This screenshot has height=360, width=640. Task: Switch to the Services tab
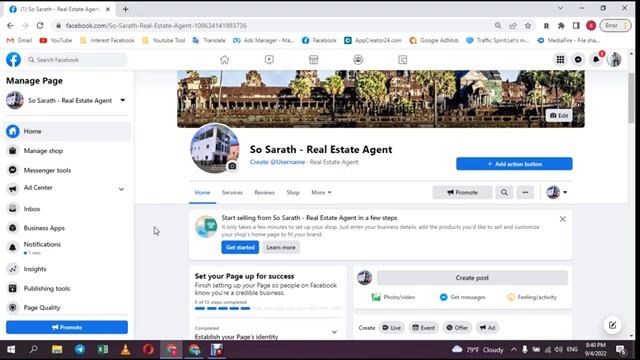point(232,192)
